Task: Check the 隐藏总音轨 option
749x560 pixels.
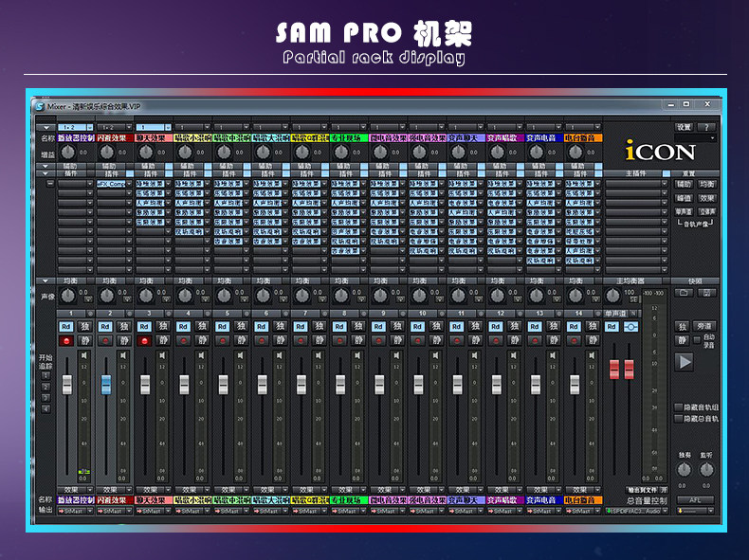Action: pos(678,419)
